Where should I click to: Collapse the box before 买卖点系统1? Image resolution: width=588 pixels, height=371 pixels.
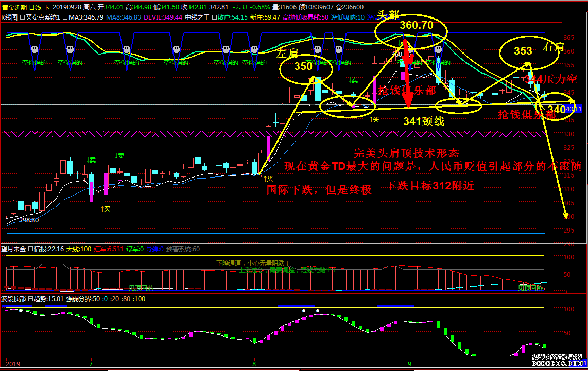22,17
